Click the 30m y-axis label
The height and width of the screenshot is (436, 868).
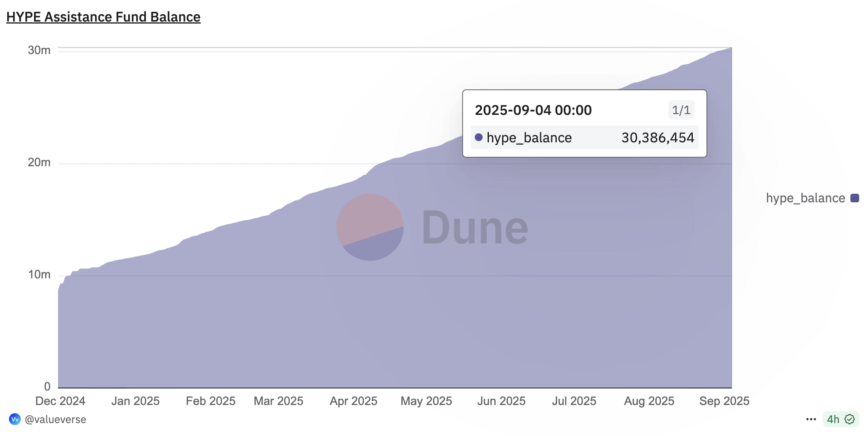[x=39, y=50]
